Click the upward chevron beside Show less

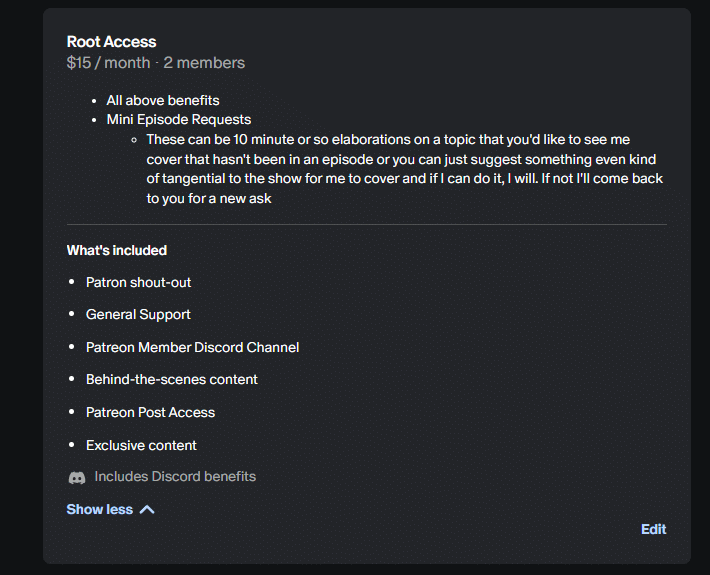pos(147,510)
